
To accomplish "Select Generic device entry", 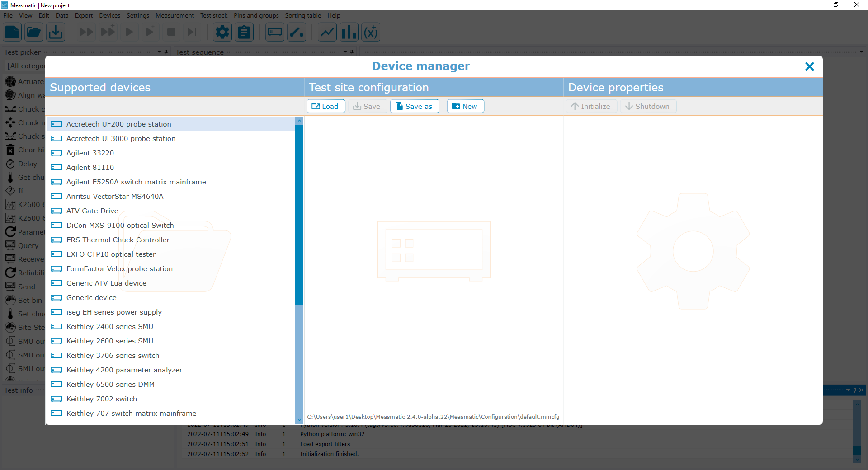I will pos(170,297).
